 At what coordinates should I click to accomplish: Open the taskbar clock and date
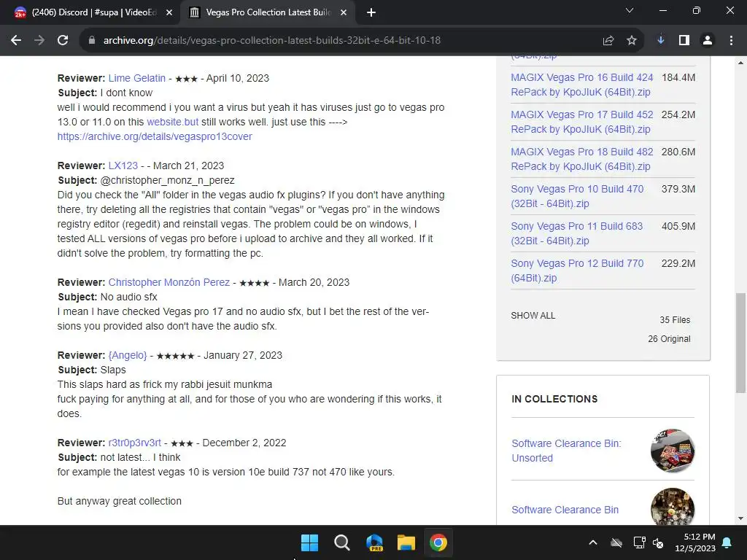pos(695,542)
